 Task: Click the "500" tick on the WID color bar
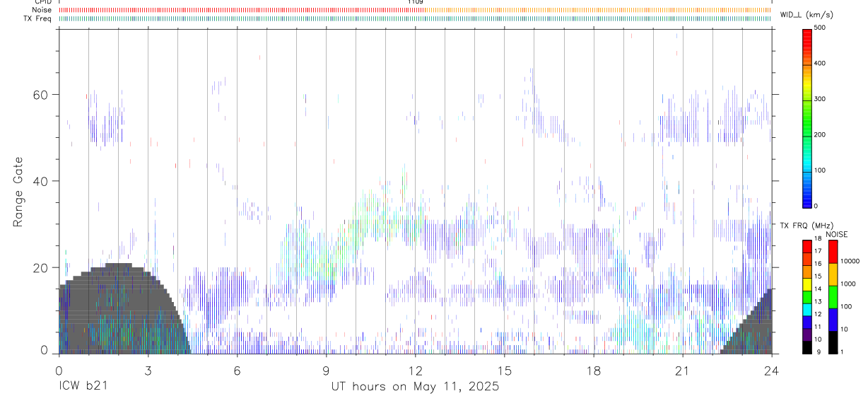(821, 28)
